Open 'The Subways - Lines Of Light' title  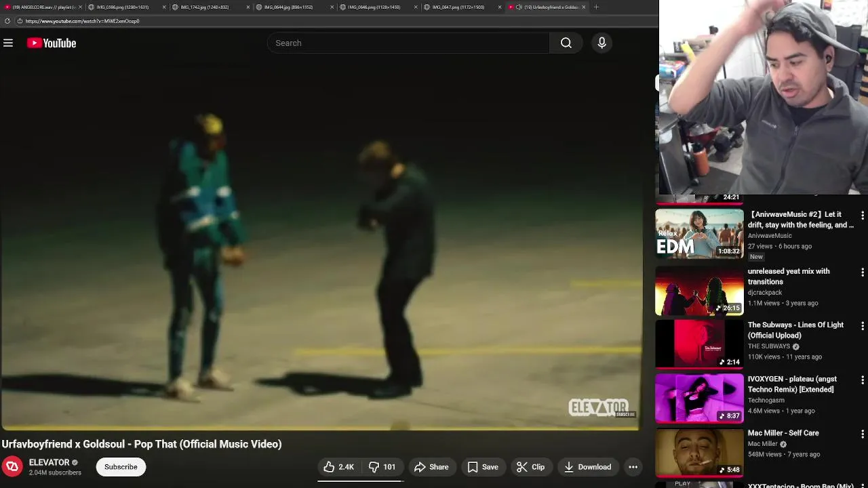tap(795, 330)
